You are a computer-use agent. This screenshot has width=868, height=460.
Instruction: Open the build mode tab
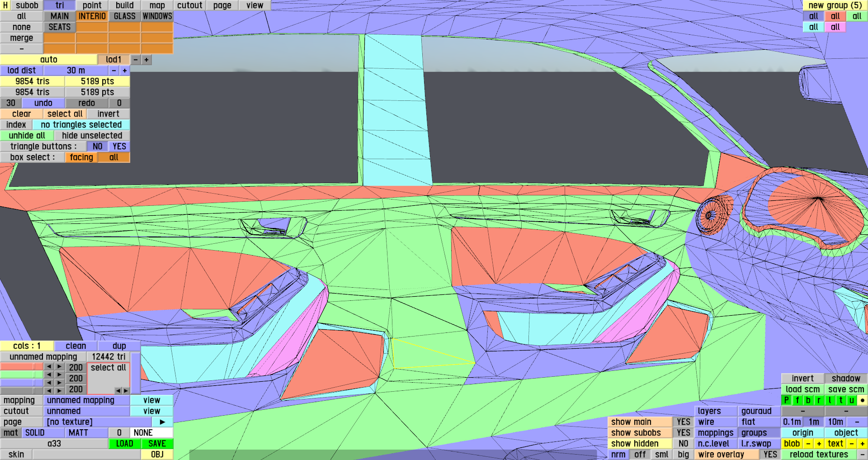coord(125,5)
